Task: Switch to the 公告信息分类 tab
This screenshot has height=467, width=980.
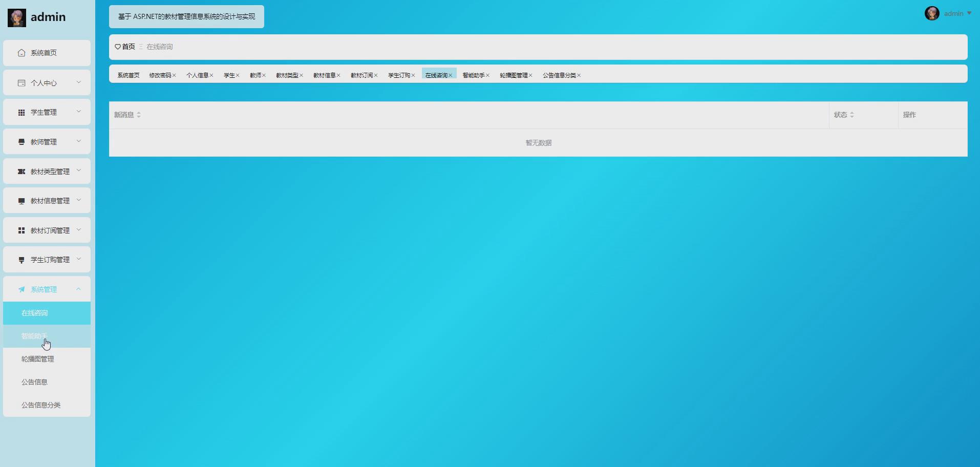Action: click(559, 75)
